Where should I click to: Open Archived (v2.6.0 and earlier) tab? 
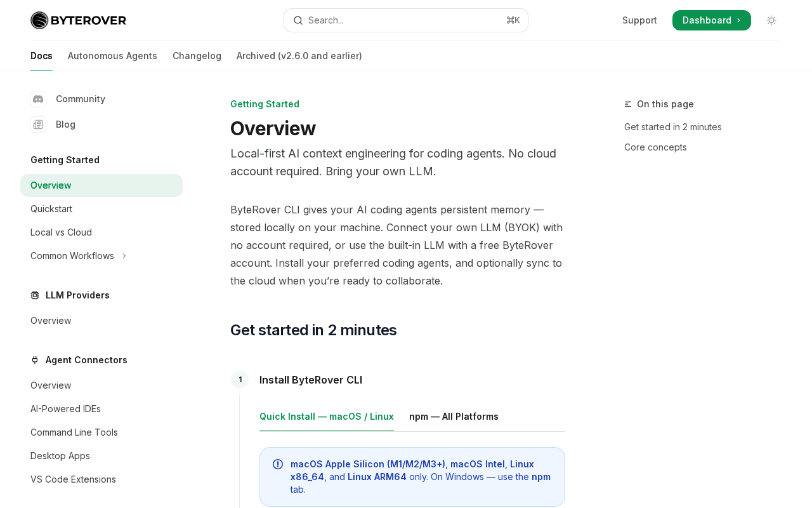[x=299, y=56]
